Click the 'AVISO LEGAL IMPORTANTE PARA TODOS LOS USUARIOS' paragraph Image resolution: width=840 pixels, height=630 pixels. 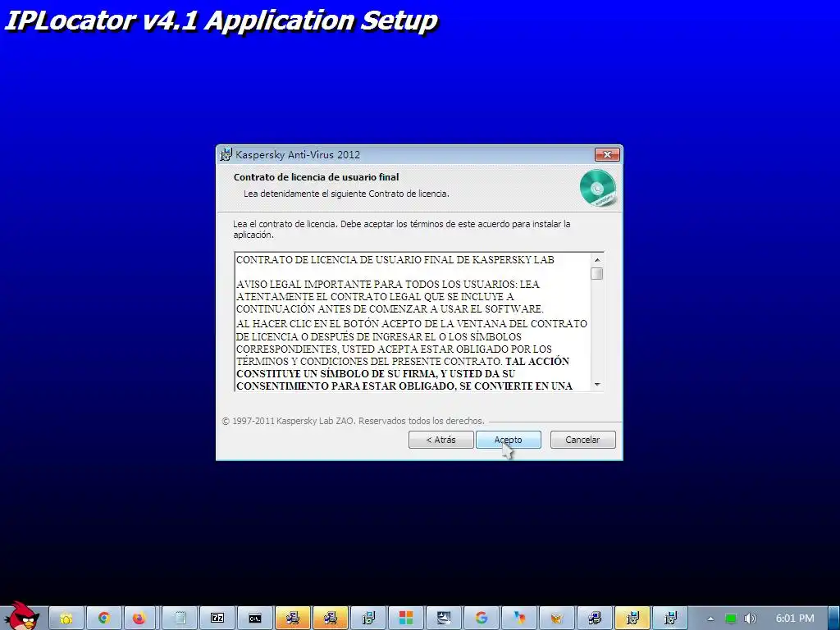[390, 296]
